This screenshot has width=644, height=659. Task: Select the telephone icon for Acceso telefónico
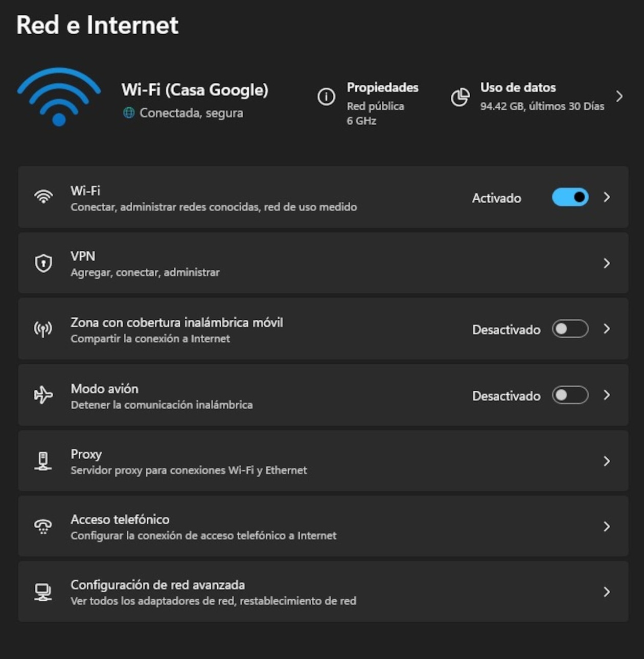point(44,526)
